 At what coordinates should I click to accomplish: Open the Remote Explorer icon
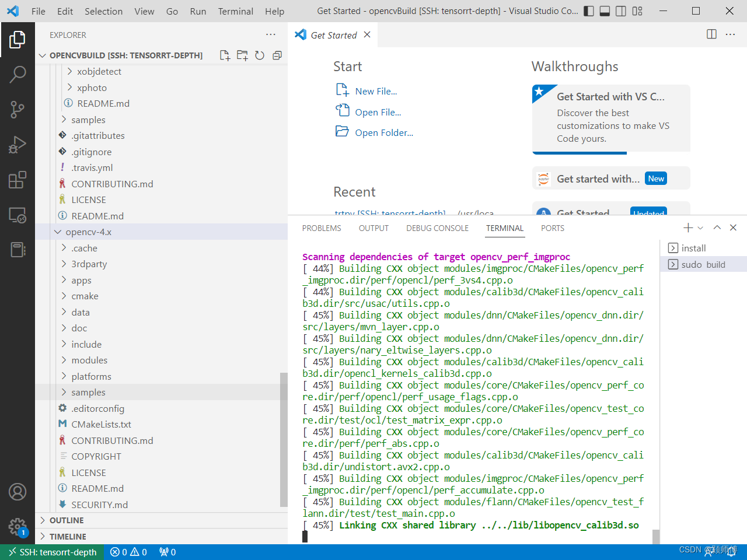click(18, 216)
